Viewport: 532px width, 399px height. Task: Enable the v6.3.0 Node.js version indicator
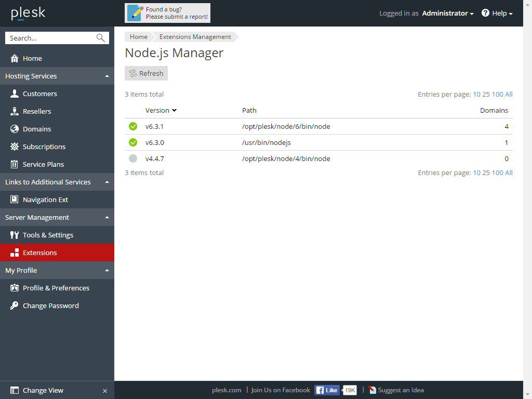pyautogui.click(x=133, y=142)
